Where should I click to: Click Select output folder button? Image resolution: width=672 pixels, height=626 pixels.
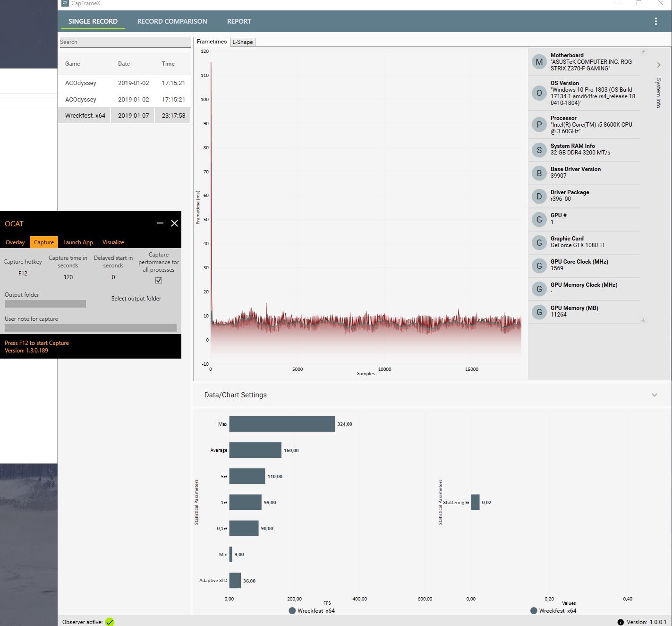(136, 299)
